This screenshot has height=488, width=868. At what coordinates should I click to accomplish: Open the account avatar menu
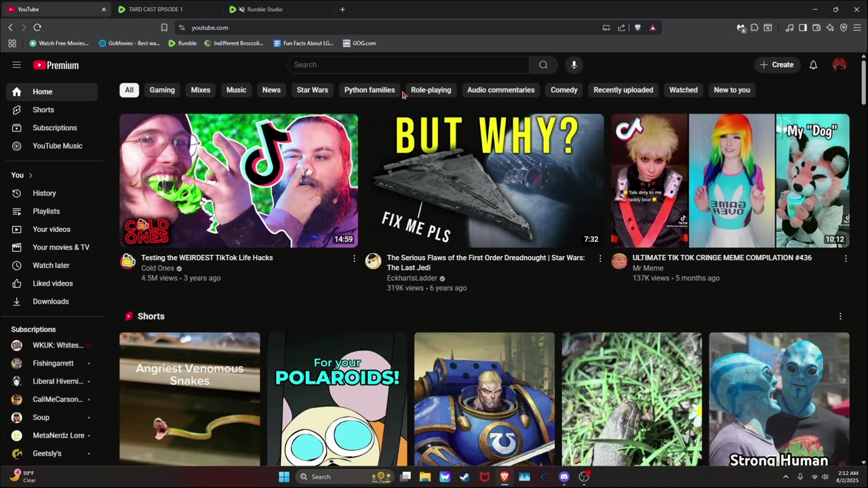(840, 65)
